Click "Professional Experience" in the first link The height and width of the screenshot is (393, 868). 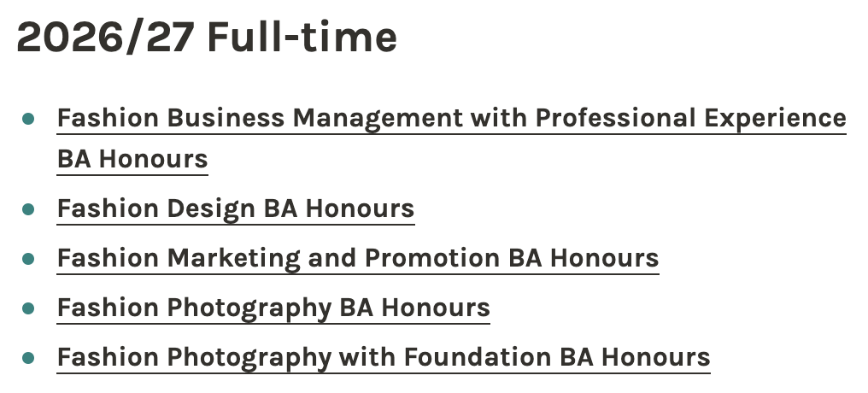click(x=690, y=119)
